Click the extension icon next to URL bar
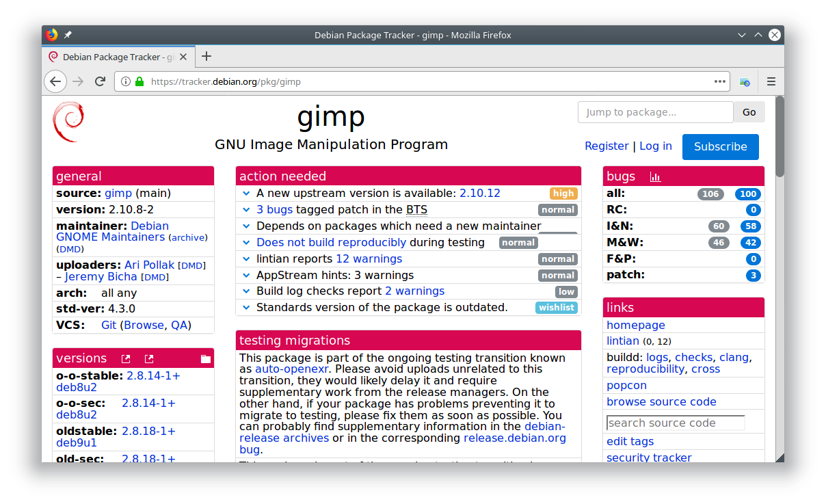This screenshot has width=826, height=504. (745, 81)
